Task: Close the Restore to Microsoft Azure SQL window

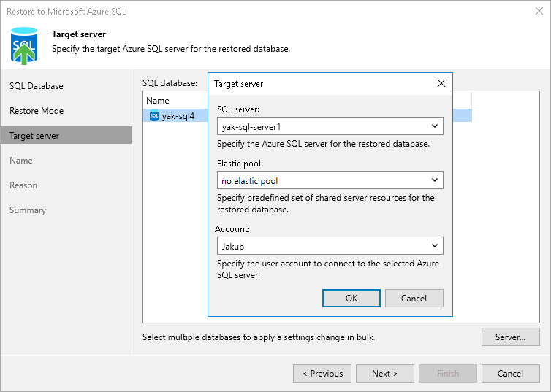Action: click(x=539, y=11)
